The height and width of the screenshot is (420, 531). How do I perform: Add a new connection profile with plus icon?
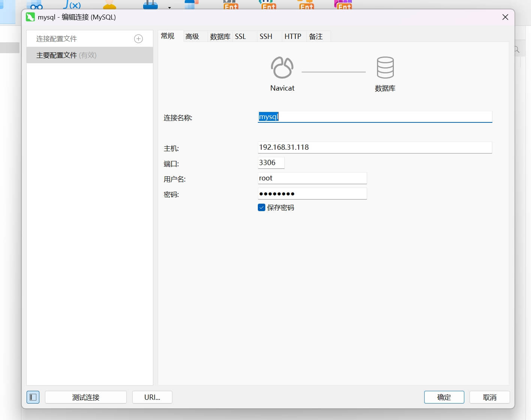tap(138, 39)
